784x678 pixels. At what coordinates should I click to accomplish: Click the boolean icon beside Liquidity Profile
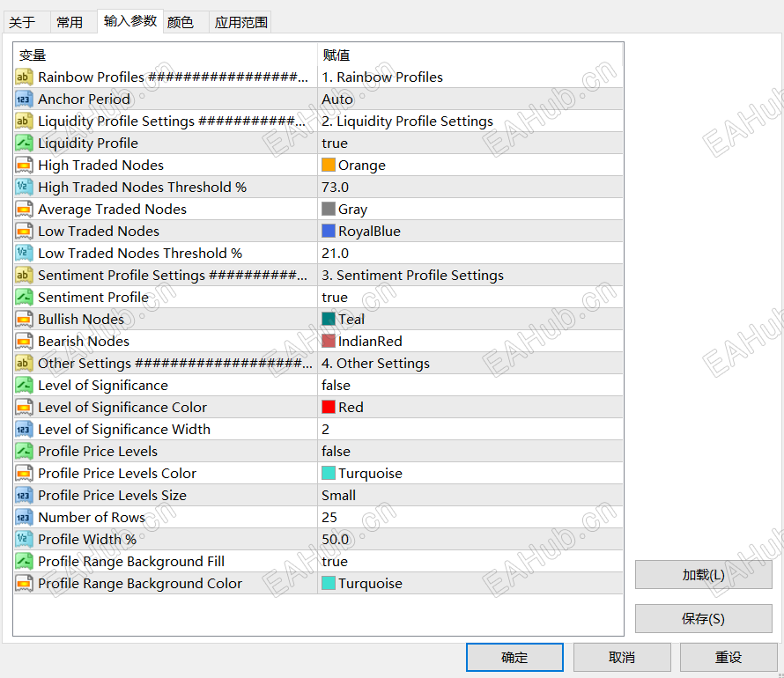pyautogui.click(x=24, y=144)
